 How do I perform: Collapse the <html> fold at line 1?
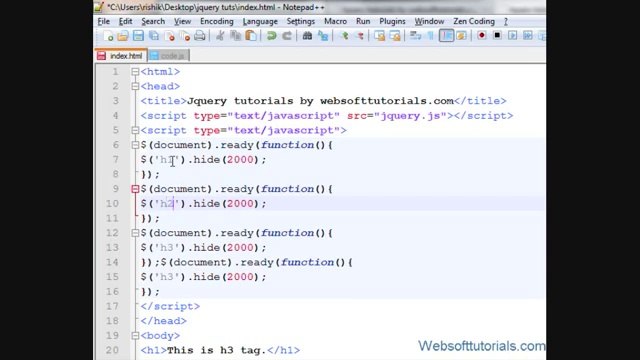click(x=135, y=72)
